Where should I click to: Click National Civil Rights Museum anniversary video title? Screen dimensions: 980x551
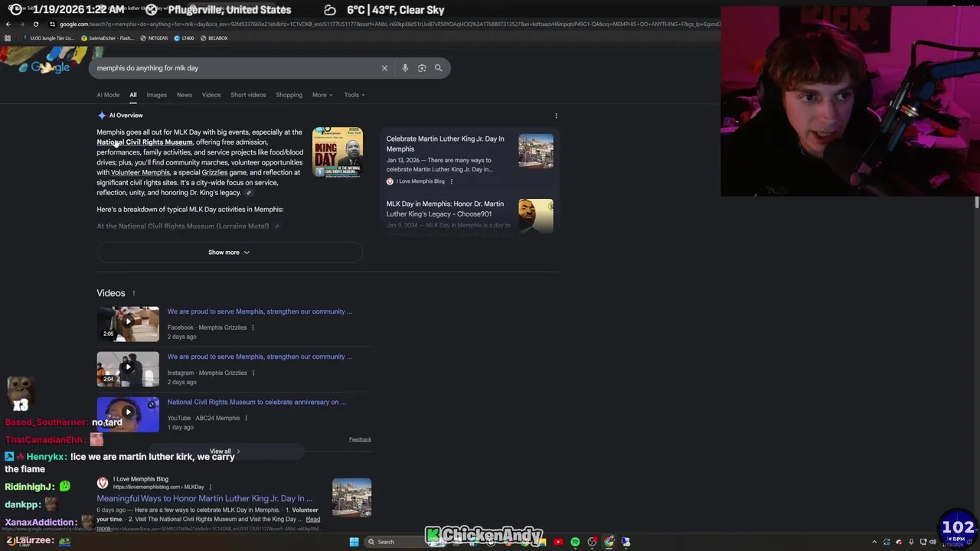[256, 402]
